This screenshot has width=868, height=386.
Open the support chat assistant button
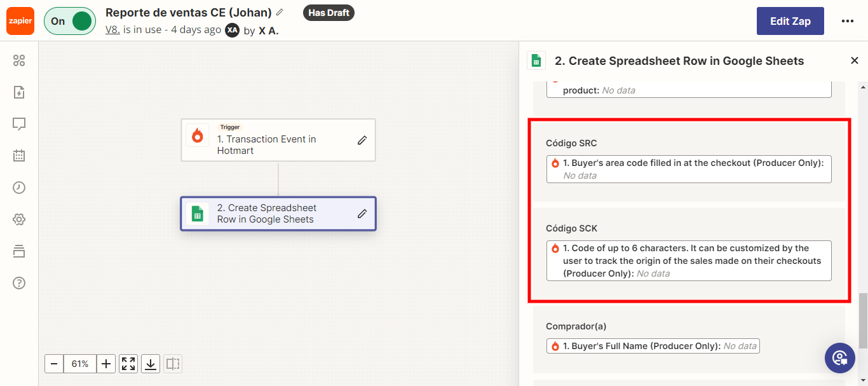(840, 357)
